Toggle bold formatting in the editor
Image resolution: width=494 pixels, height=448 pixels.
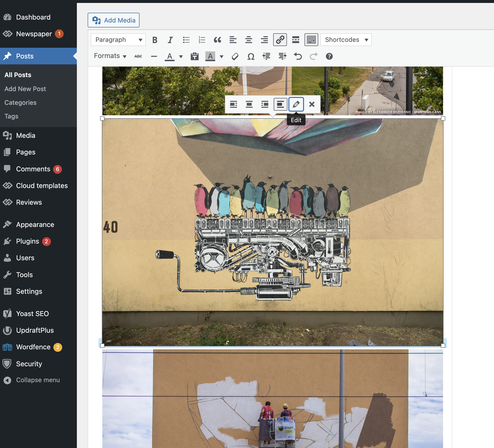pos(155,40)
